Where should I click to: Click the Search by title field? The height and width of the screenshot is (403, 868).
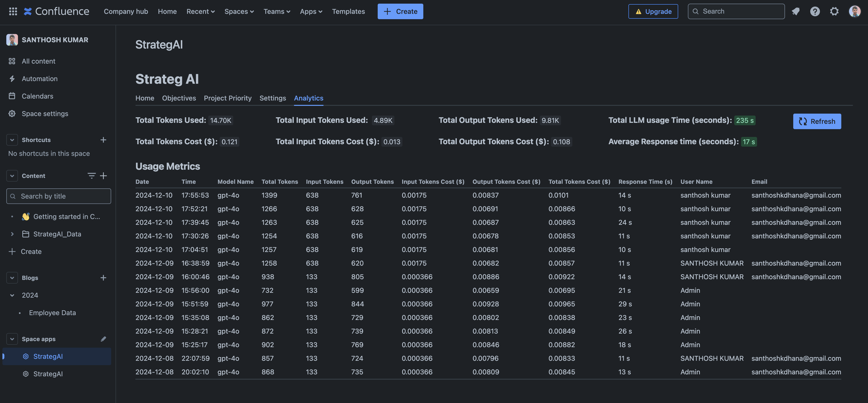[x=59, y=196]
